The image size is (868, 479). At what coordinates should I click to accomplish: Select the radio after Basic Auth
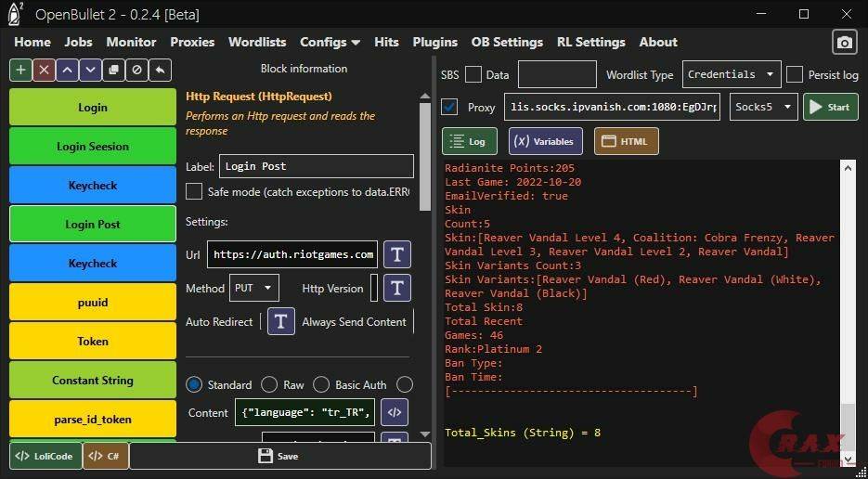405,384
